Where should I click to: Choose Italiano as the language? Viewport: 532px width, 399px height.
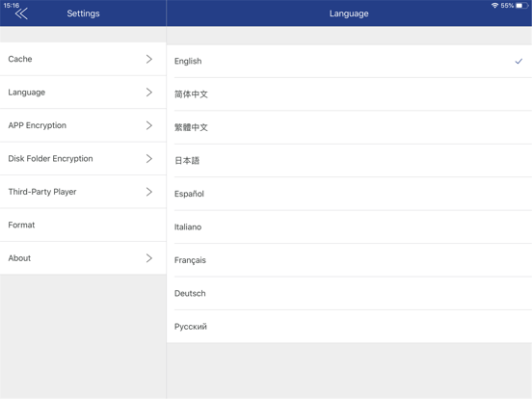(349, 227)
